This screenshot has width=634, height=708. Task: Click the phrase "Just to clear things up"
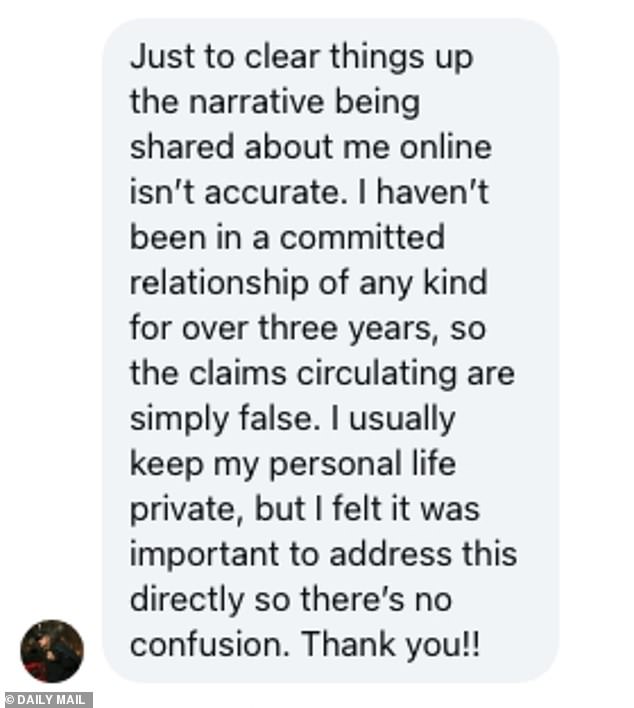click(x=301, y=56)
